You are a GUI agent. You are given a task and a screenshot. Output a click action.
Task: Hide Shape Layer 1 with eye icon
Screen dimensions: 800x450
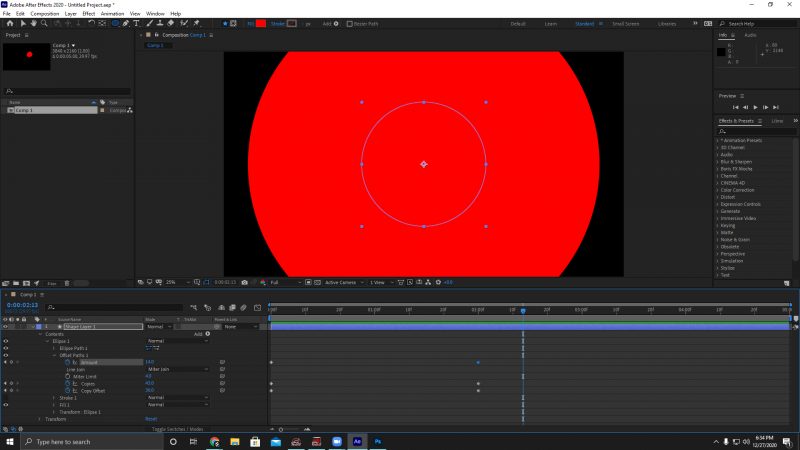tap(6, 327)
